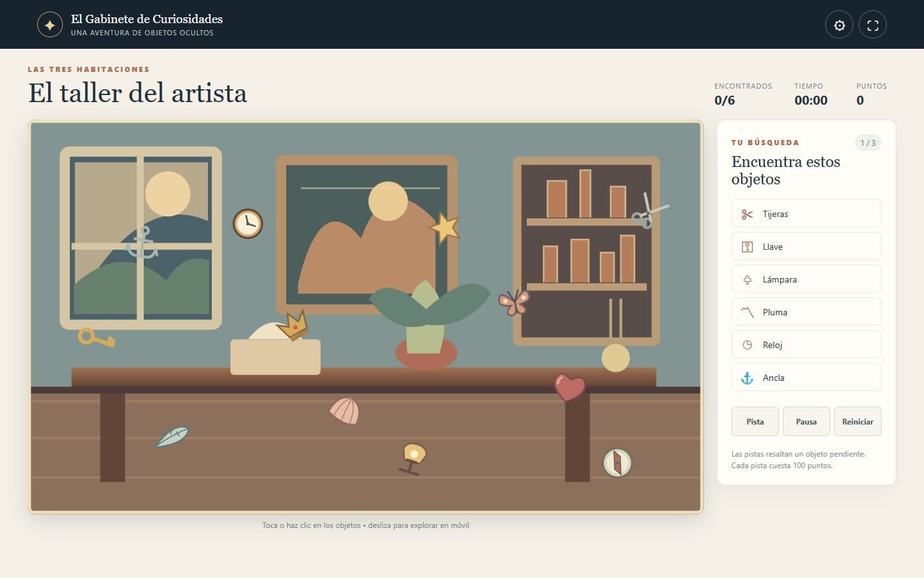Click the sun in the framed painting
This screenshot has width=924, height=578.
pyautogui.click(x=388, y=201)
